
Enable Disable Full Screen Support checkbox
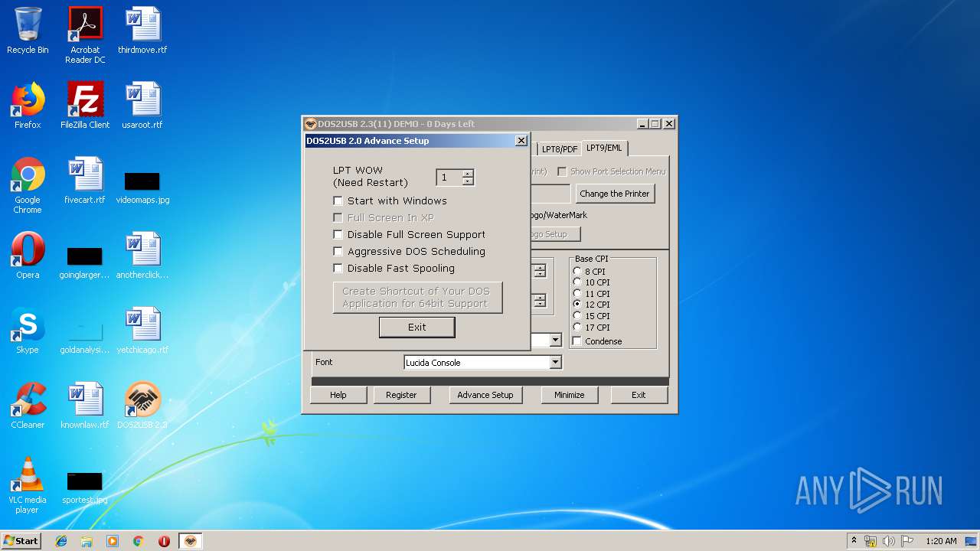pyautogui.click(x=338, y=234)
